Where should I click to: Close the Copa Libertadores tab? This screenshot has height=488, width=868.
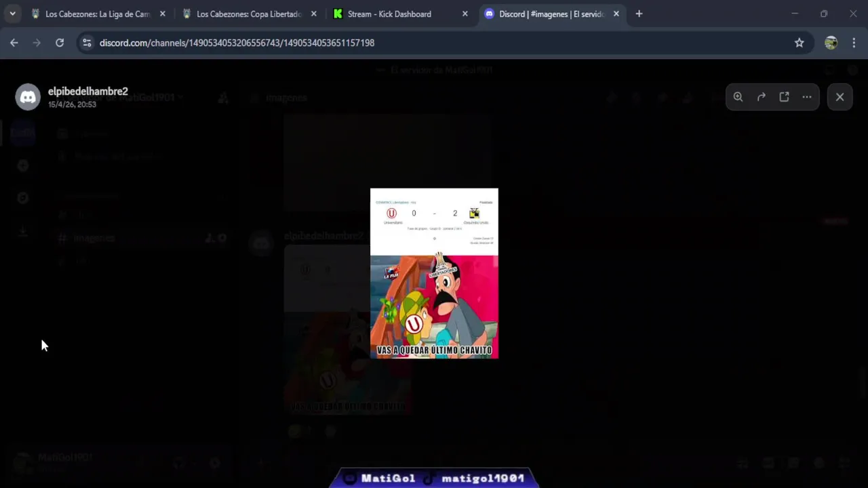click(313, 14)
